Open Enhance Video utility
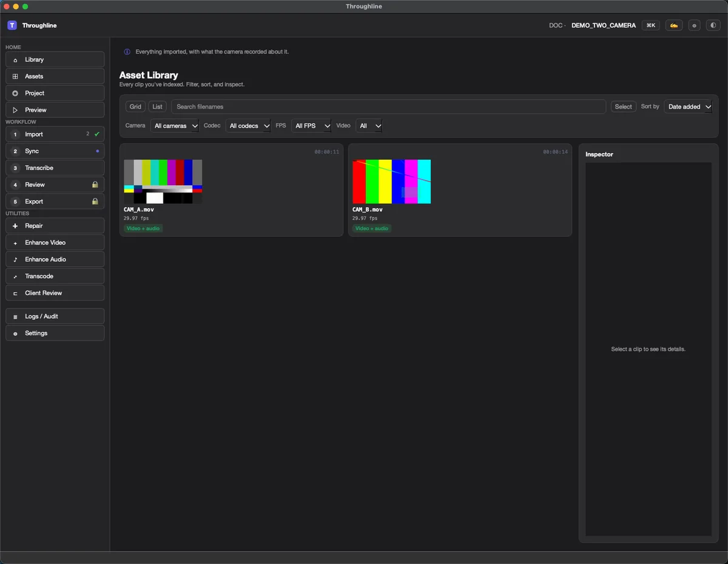This screenshot has width=728, height=564. coord(55,243)
